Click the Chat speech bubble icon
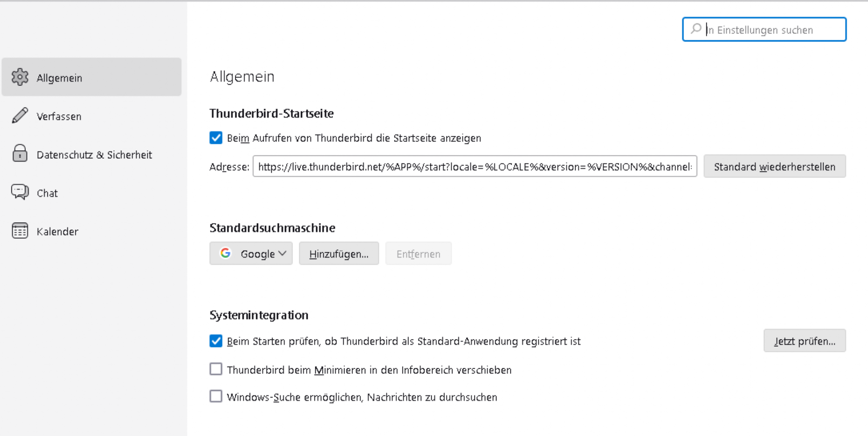This screenshot has height=436, width=868. coord(20,192)
